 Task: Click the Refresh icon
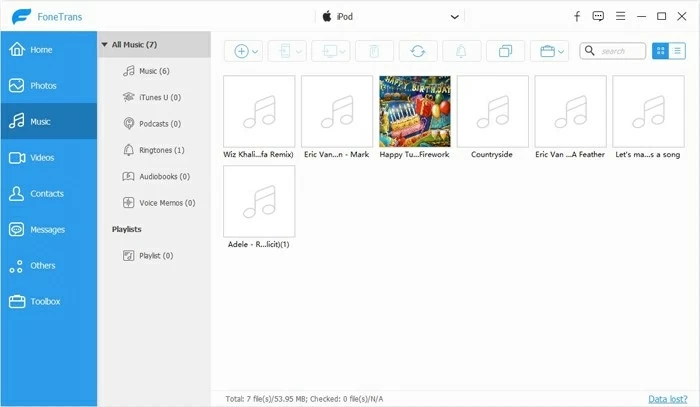tap(418, 51)
